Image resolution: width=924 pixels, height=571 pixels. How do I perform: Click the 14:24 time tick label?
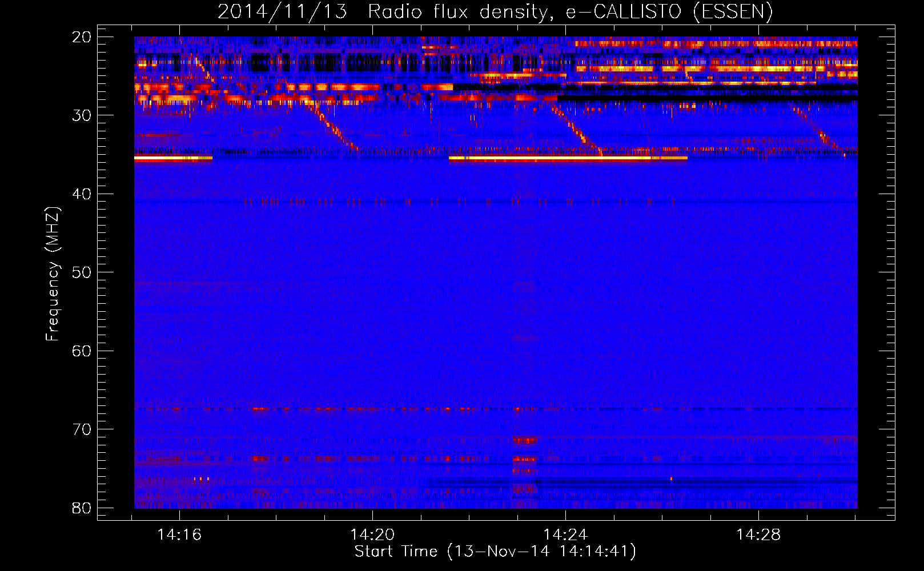(565, 535)
